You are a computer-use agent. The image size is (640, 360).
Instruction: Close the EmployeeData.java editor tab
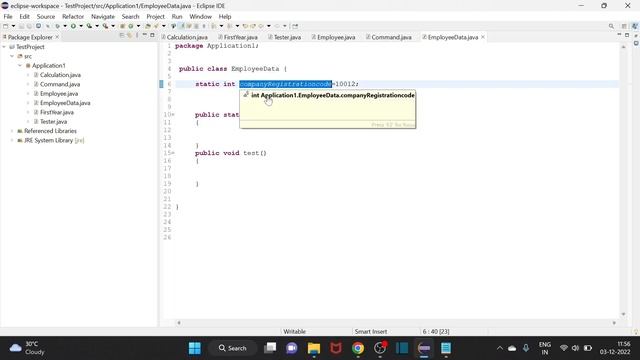483,37
